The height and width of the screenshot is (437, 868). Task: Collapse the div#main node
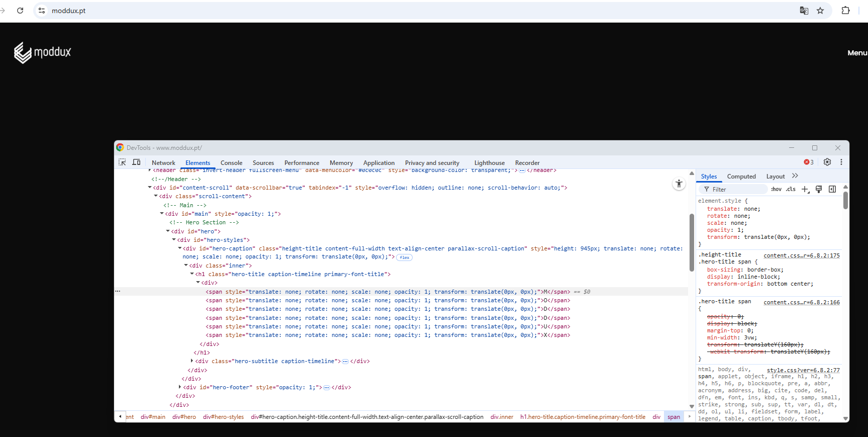point(162,214)
